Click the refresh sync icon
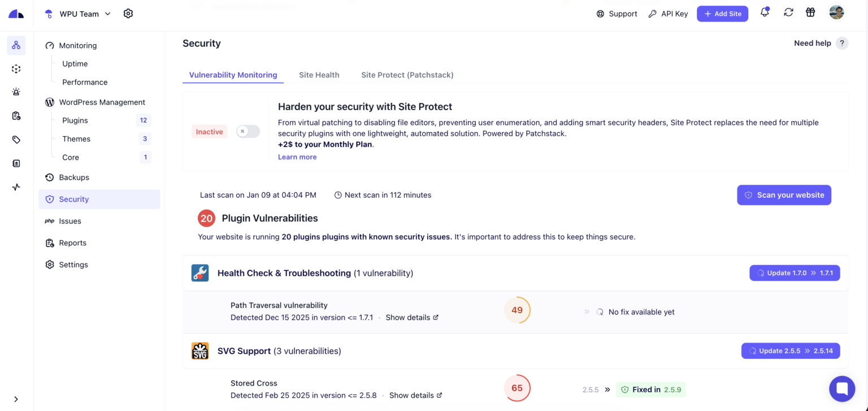The height and width of the screenshot is (411, 868). click(x=788, y=12)
